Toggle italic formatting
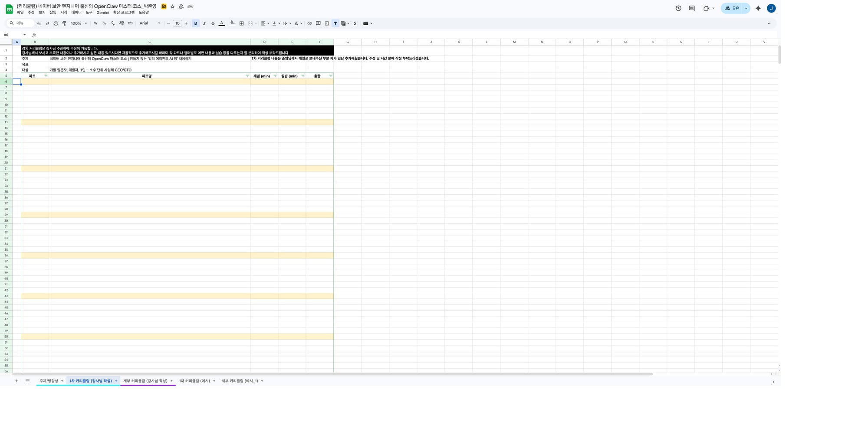This screenshot has height=429, width=868. tap(204, 23)
